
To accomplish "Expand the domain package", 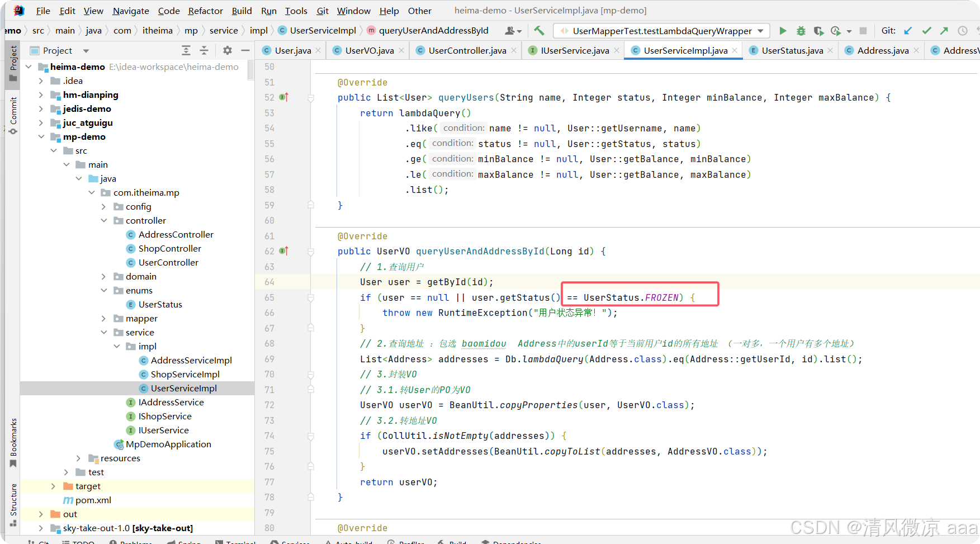I will 103,277.
